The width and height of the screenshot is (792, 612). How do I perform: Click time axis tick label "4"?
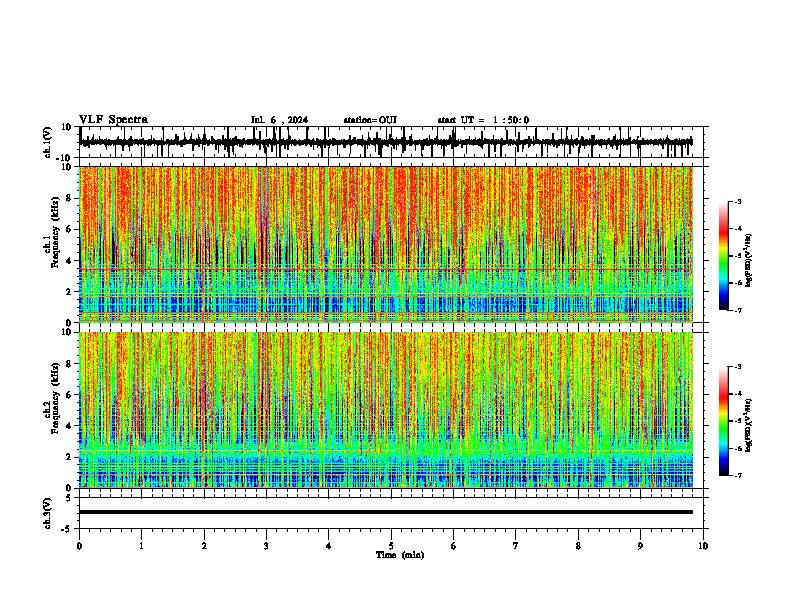[x=328, y=546]
